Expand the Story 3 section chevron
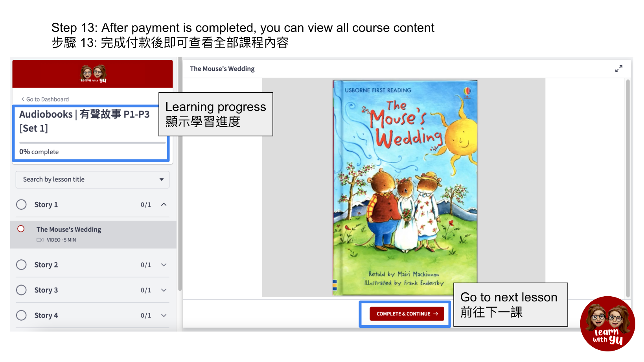The height and width of the screenshot is (362, 644). tap(164, 290)
